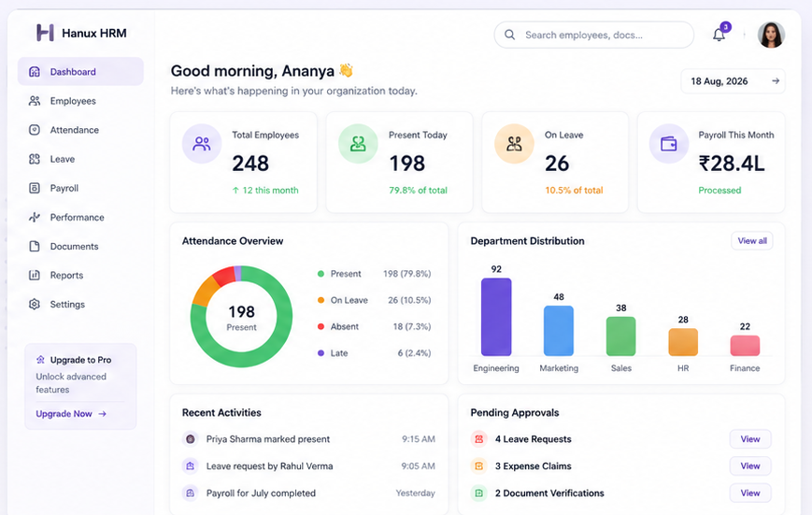Click the Total Employees purple people icon
Screen dimensions: 812x515
click(202, 144)
